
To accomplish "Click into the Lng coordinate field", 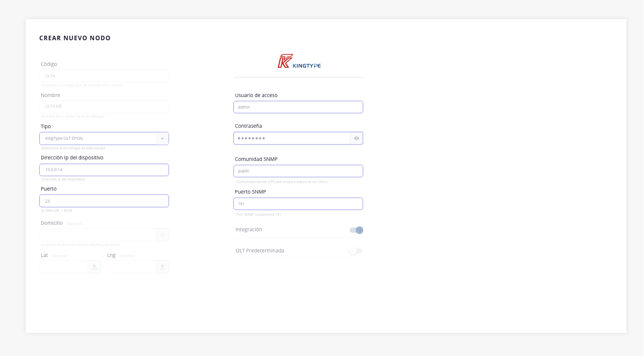I will (x=132, y=267).
